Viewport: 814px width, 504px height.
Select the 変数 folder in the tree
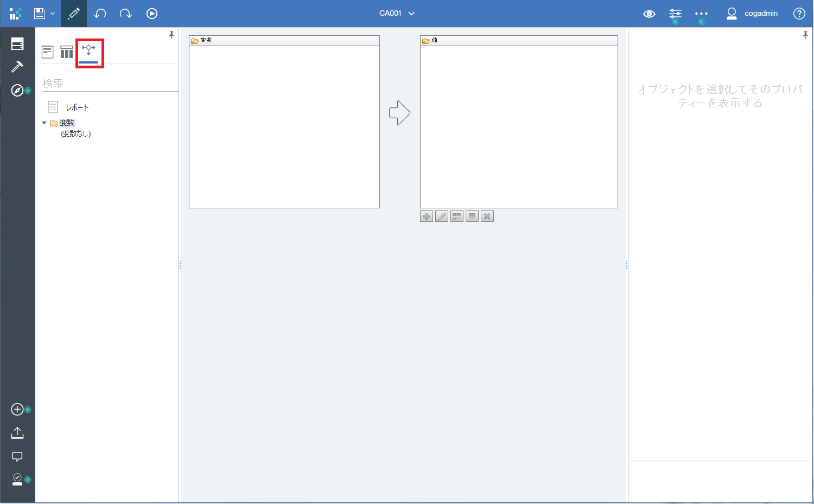point(67,123)
